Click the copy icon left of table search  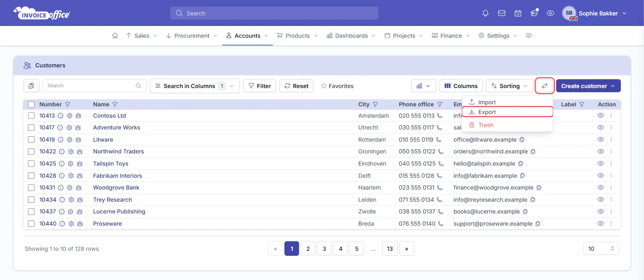point(31,86)
